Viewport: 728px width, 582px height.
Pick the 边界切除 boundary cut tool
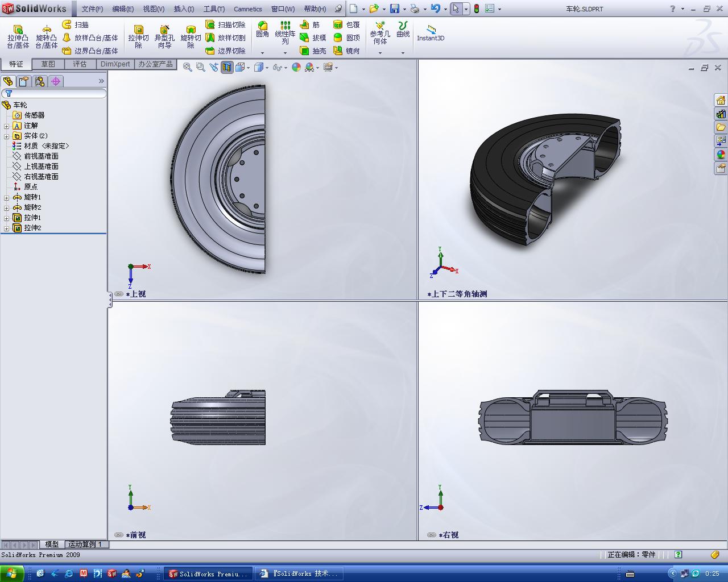225,51
